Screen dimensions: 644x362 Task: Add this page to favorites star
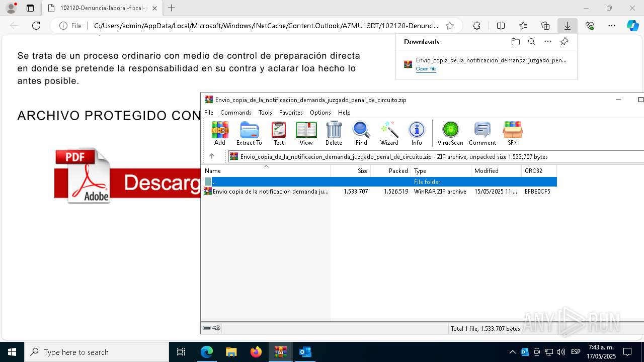450,26
